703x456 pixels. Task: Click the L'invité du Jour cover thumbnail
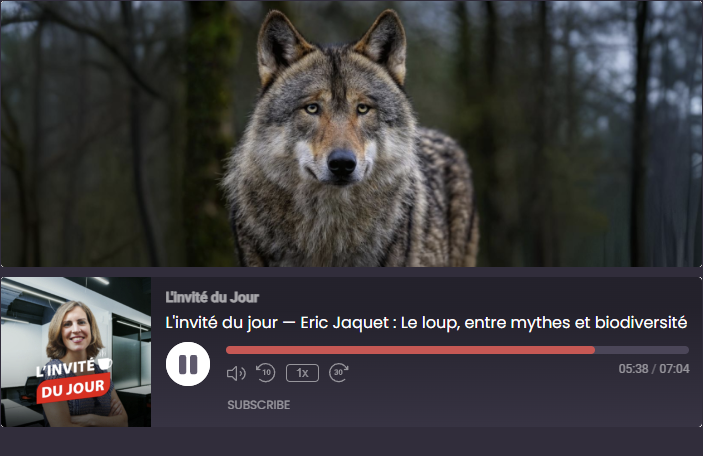tap(76, 352)
